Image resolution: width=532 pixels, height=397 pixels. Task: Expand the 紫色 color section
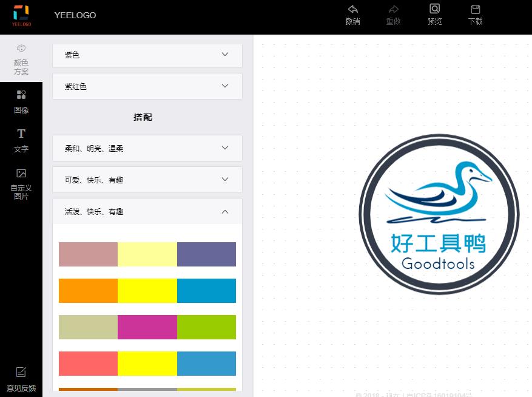click(x=147, y=55)
